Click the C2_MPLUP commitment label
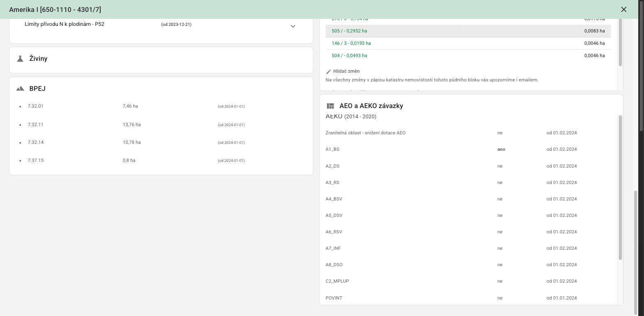Screen dimensions: 644x316 point(337,281)
